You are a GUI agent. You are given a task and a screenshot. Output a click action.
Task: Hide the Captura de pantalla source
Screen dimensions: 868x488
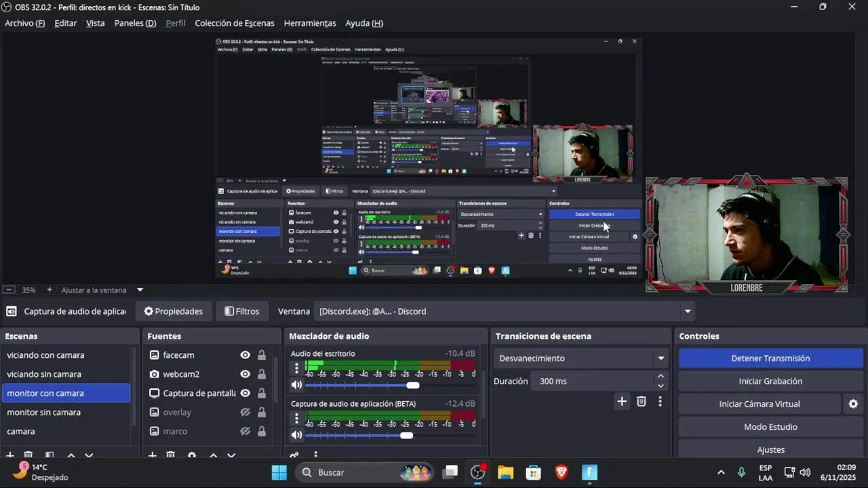tap(245, 393)
